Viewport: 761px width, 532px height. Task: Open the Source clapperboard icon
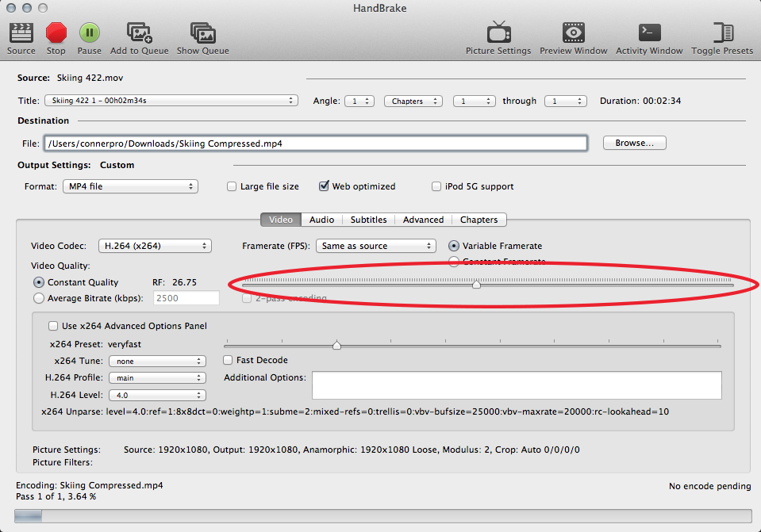21,33
